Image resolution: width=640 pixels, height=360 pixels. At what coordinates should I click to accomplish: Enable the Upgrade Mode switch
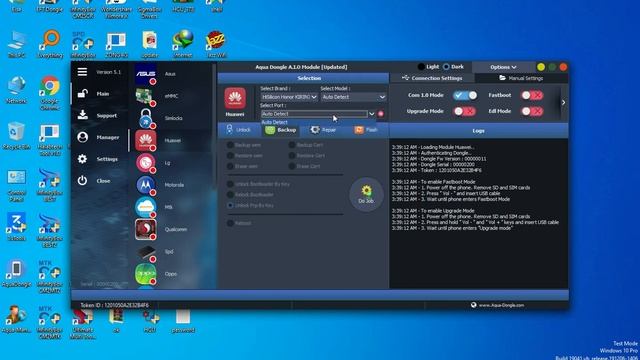465,111
